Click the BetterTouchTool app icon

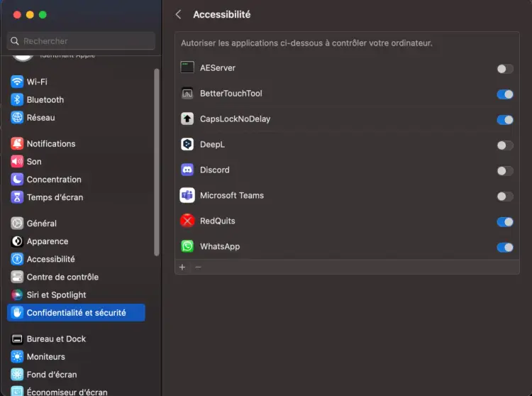(187, 93)
